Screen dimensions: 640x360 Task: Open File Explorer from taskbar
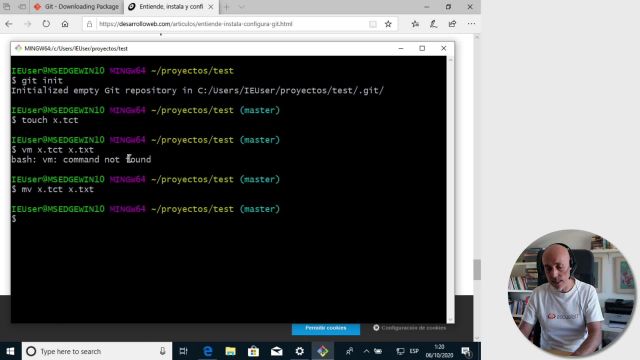click(x=230, y=351)
